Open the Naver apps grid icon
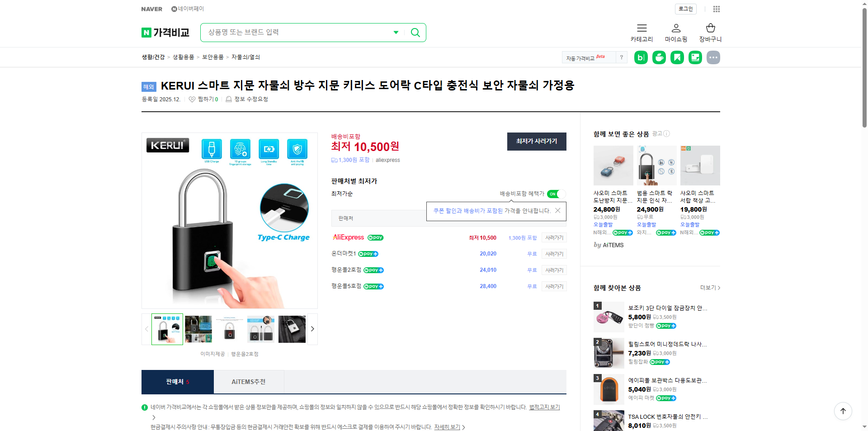Image resolution: width=868 pixels, height=431 pixels. coord(717,9)
